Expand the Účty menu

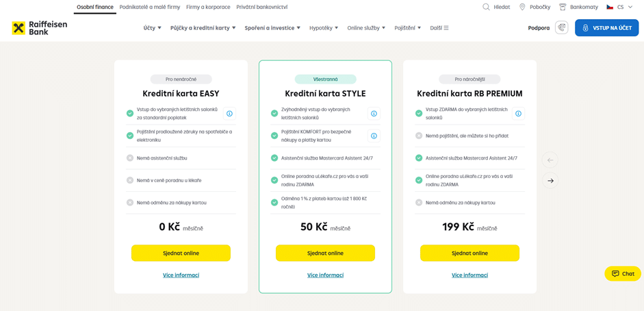152,28
